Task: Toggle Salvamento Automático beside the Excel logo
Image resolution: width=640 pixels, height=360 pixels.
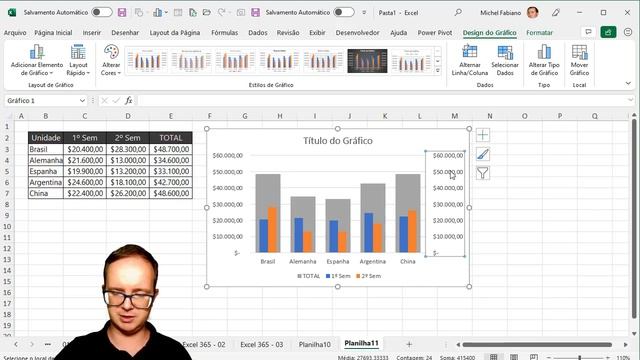Action: (102, 12)
